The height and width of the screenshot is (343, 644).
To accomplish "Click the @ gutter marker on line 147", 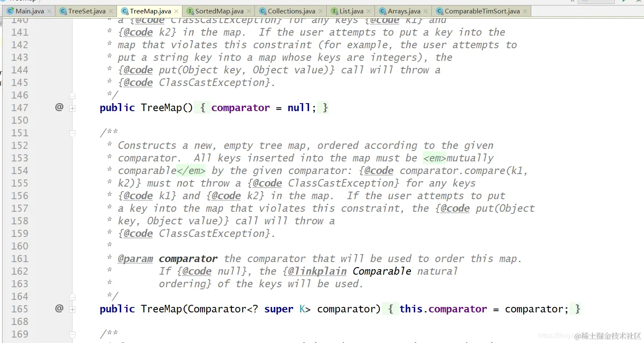I will pyautogui.click(x=59, y=107).
